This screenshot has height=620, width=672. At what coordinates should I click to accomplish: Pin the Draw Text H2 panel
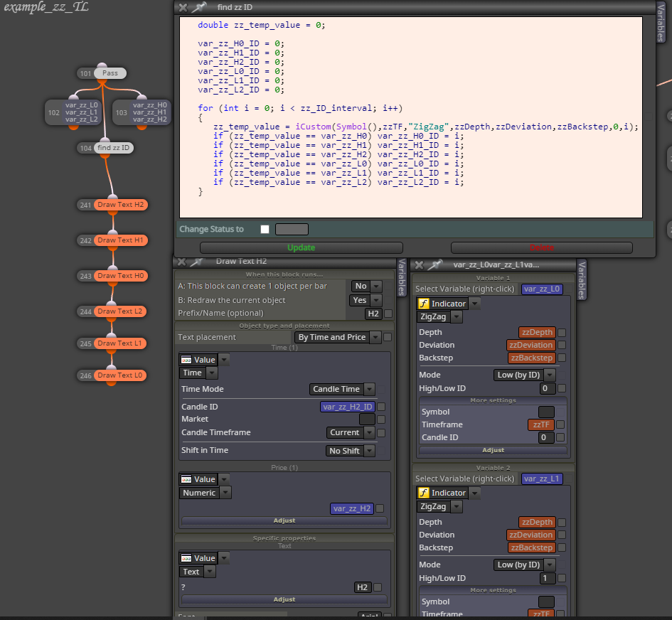point(196,262)
